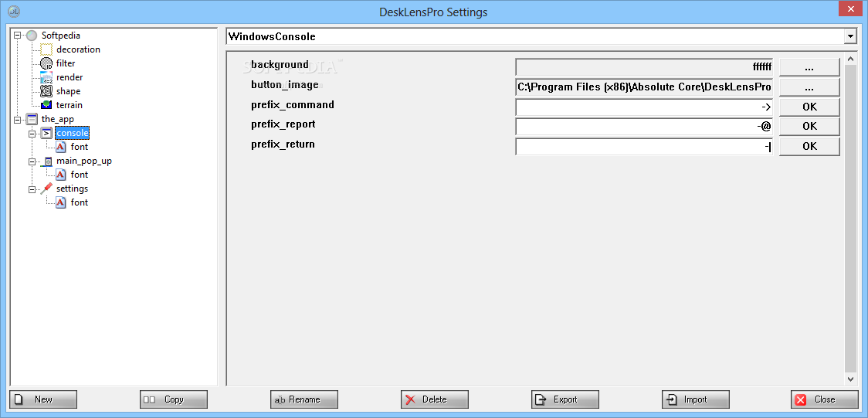Confirm prefix_command with OK

tap(809, 107)
